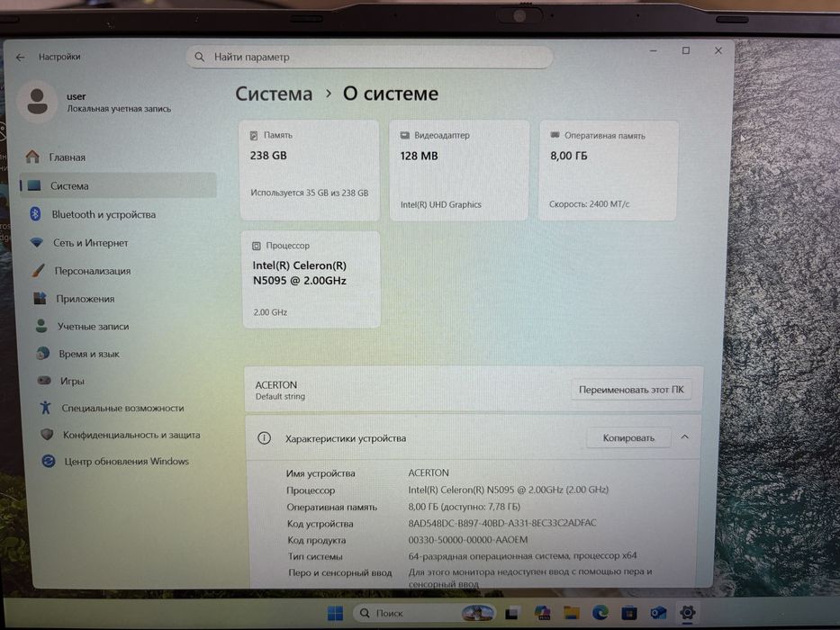
Task: Click the Intel(R) UHD Graphics text
Action: (441, 204)
